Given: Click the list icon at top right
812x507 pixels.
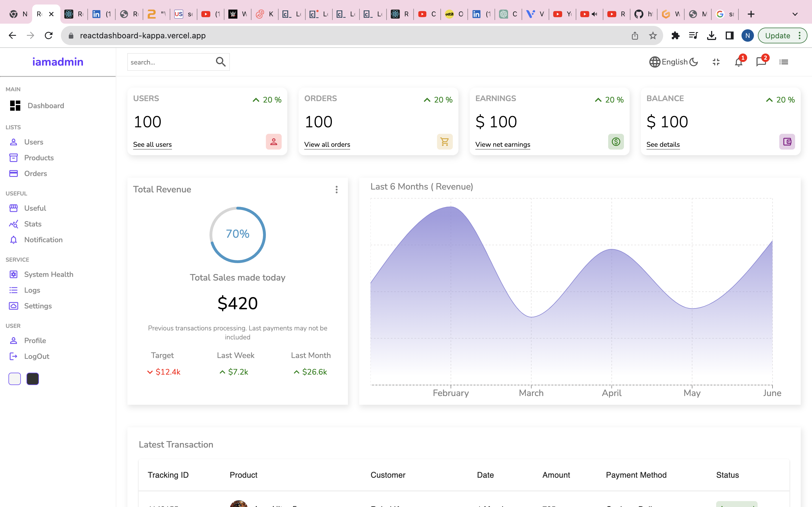Looking at the screenshot, I should click(784, 62).
